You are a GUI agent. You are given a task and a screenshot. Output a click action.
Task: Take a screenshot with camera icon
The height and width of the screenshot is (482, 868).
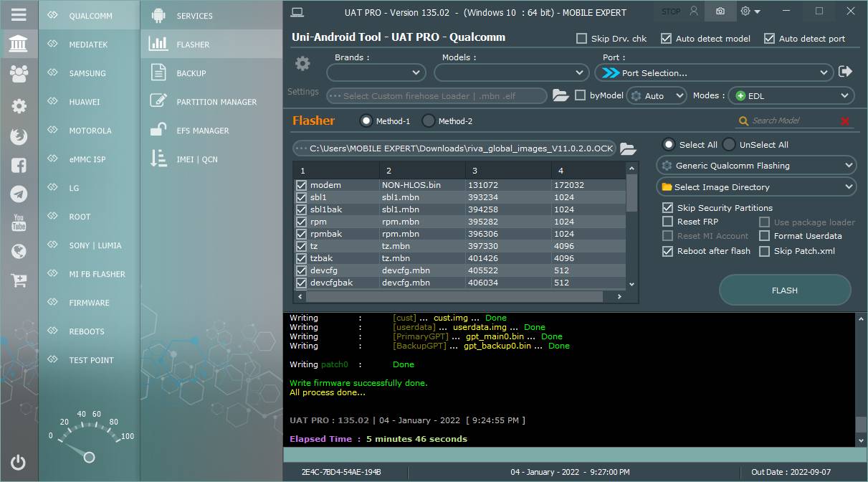pyautogui.click(x=720, y=11)
